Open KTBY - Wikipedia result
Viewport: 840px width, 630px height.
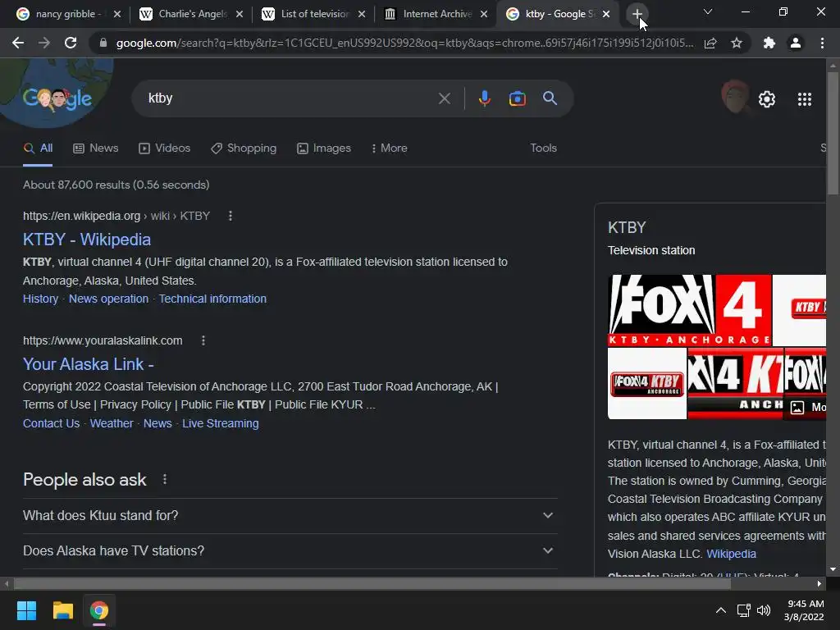pos(87,240)
